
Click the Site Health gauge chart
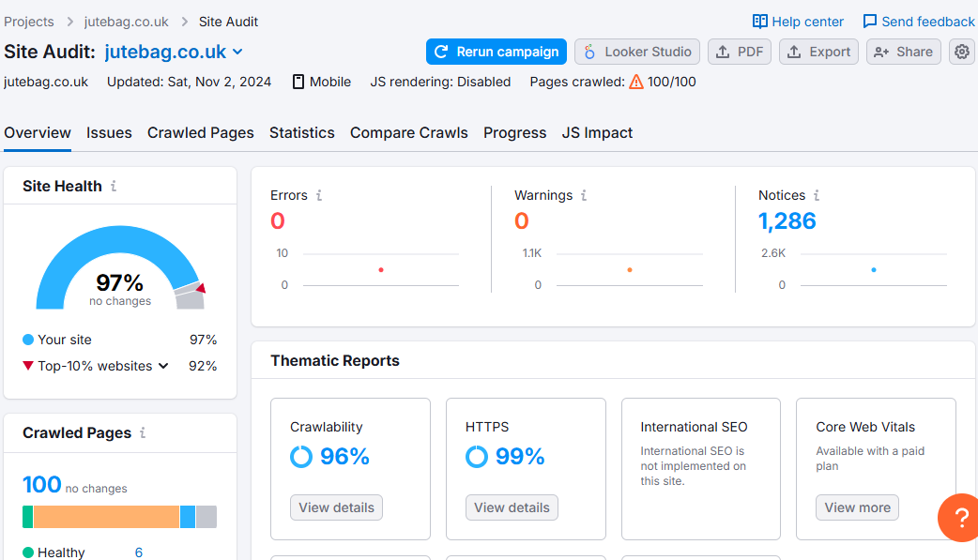point(120,267)
